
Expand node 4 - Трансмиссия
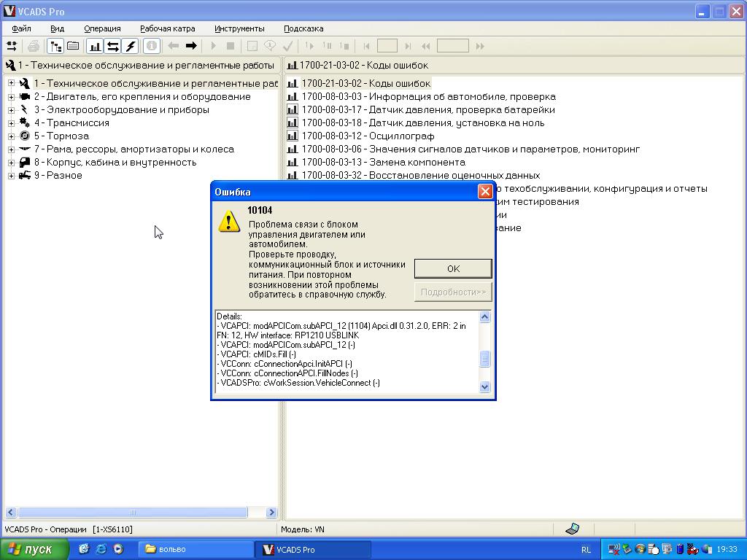click(x=11, y=122)
